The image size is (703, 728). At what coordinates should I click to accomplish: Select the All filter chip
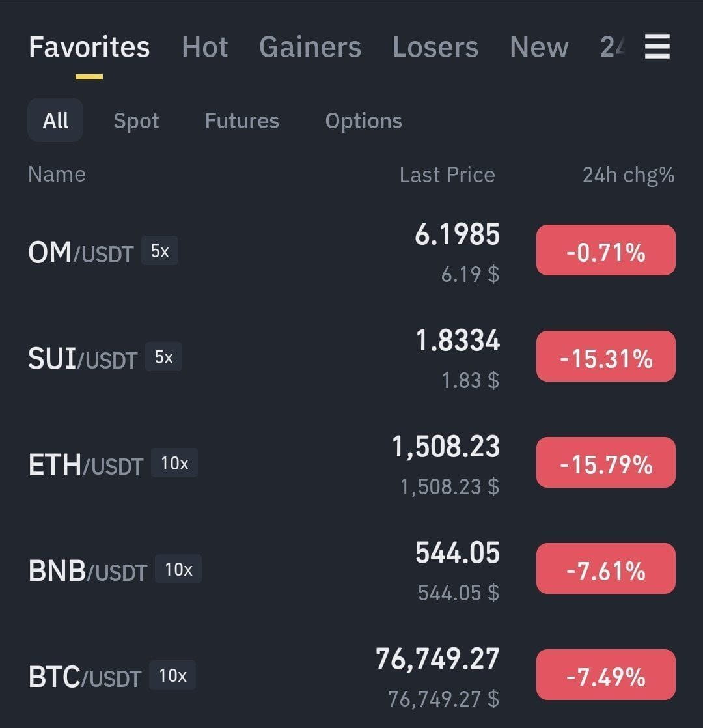pos(55,120)
